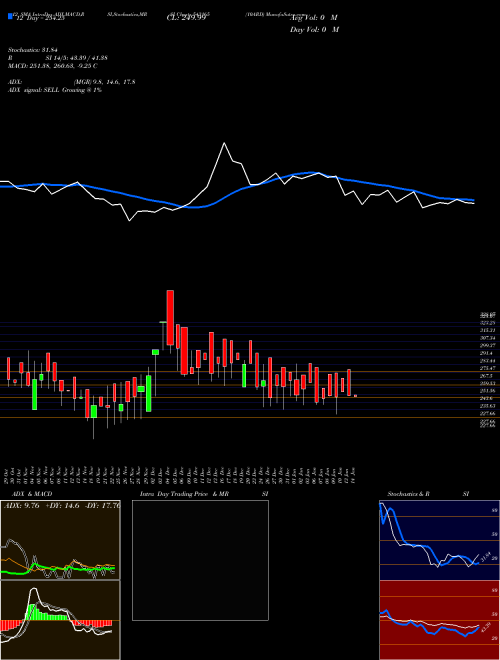This screenshot has width=500, height=660.
Task: Click the RSI 14/5 values line
Action: point(58,58)
